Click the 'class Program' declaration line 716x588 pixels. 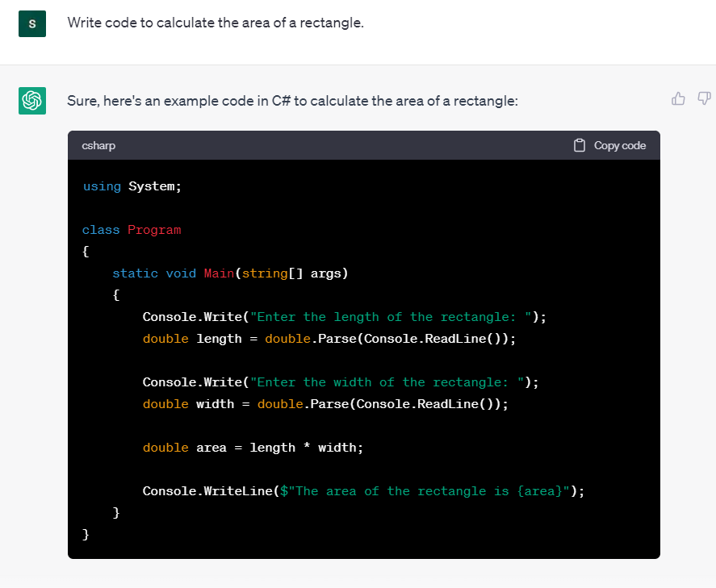click(132, 230)
